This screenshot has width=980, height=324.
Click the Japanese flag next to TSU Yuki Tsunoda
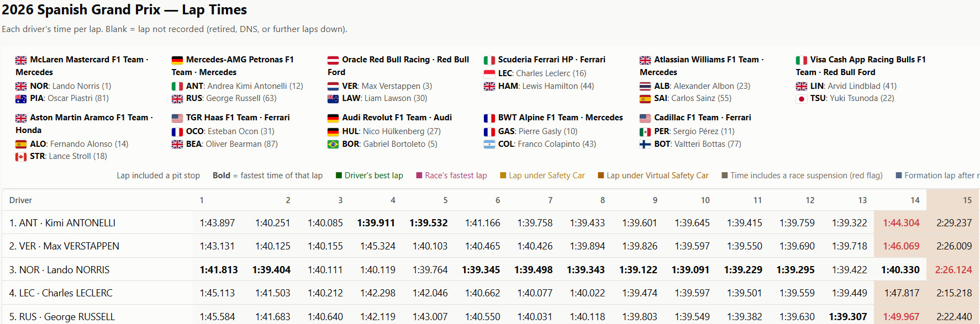pyautogui.click(x=802, y=99)
